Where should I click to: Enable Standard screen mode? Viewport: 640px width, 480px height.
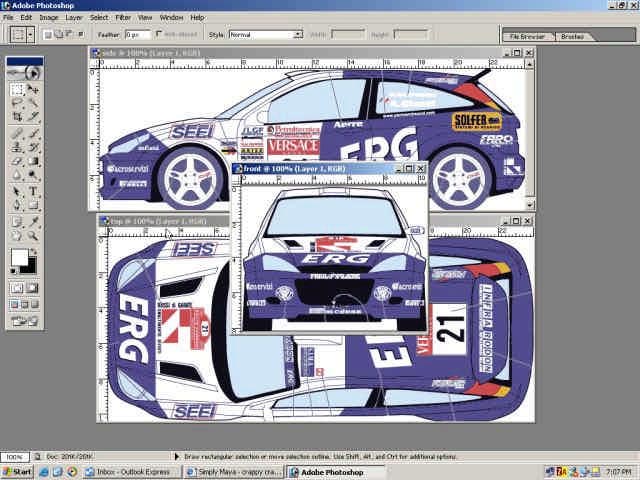(14, 305)
